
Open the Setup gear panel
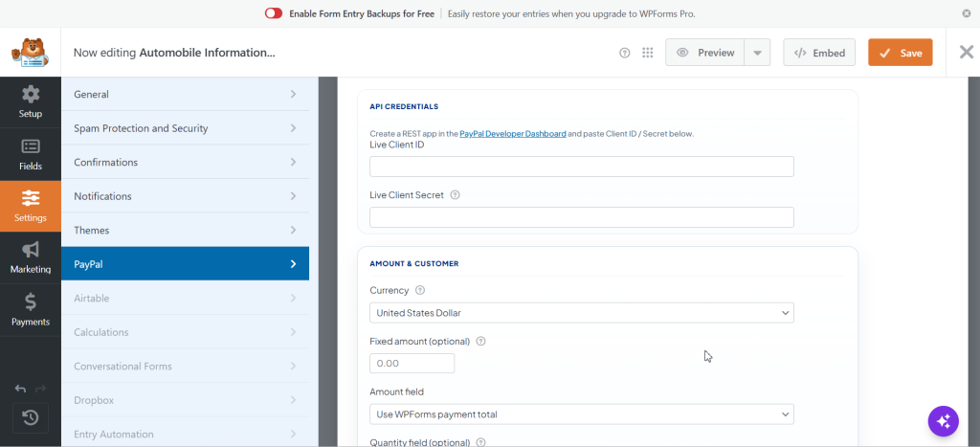pos(31,102)
